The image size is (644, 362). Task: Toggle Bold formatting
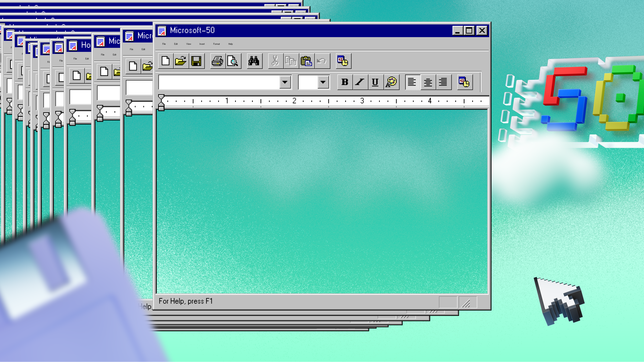345,82
